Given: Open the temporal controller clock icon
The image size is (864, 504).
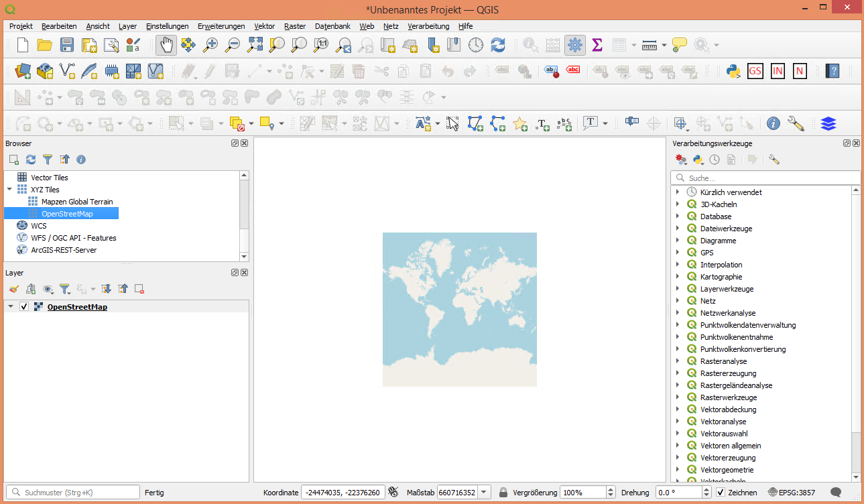Looking at the screenshot, I should 475,45.
